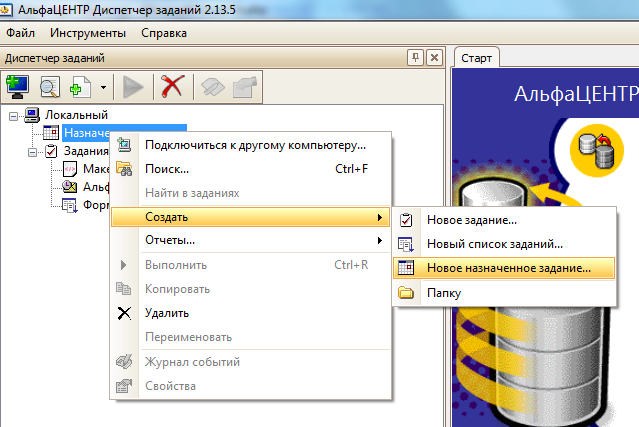Click the binoculars Поиск icon in menu

[x=124, y=169]
